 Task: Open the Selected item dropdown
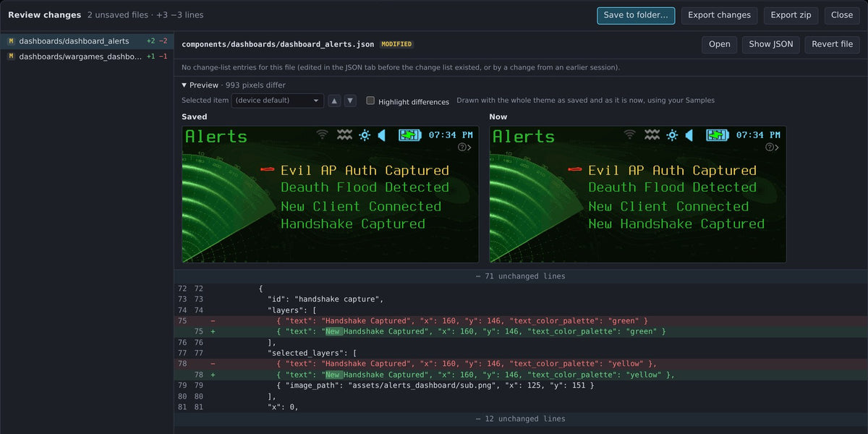278,101
